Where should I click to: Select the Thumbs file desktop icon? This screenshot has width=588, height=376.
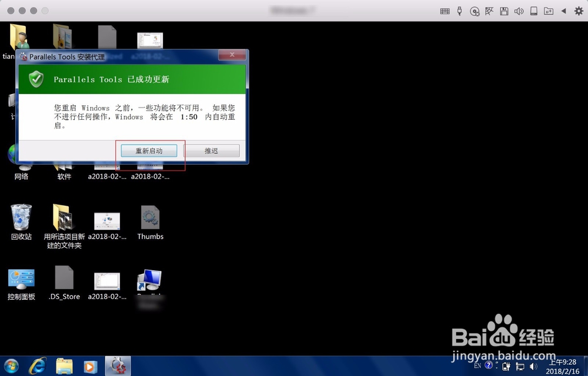click(x=151, y=223)
